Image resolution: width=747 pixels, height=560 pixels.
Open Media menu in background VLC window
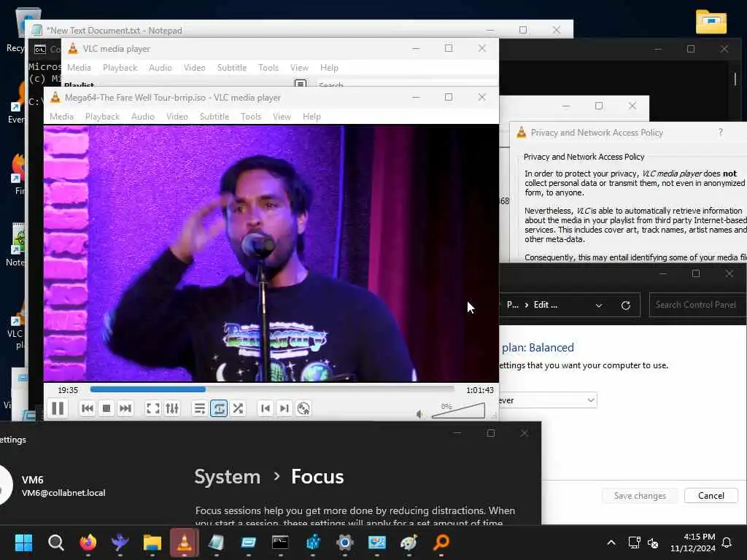[79, 68]
